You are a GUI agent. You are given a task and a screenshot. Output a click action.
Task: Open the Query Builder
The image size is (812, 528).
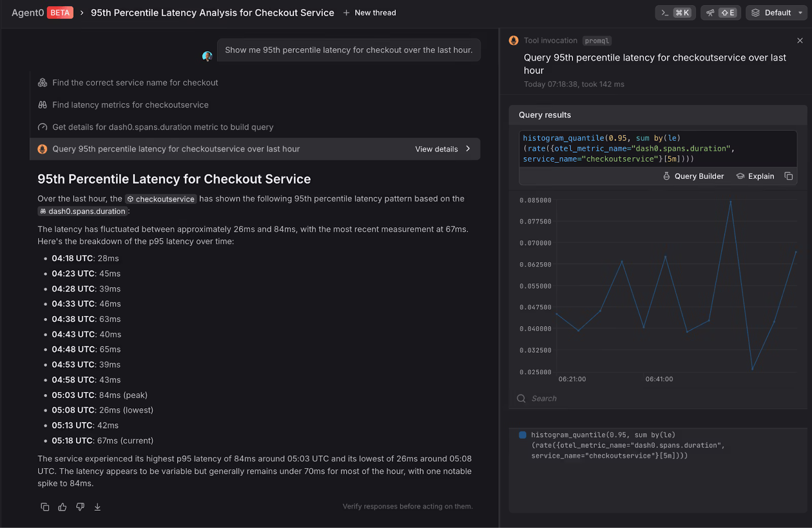(x=693, y=176)
